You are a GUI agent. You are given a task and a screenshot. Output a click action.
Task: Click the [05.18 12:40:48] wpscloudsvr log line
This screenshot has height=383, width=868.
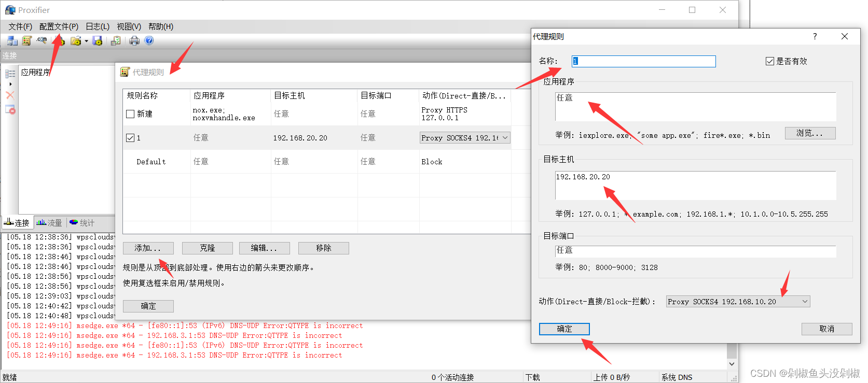pos(60,316)
